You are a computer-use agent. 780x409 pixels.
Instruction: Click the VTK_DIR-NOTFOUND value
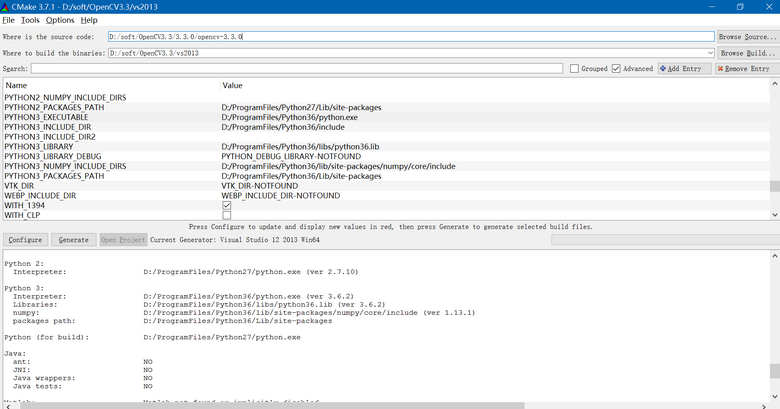click(x=260, y=186)
